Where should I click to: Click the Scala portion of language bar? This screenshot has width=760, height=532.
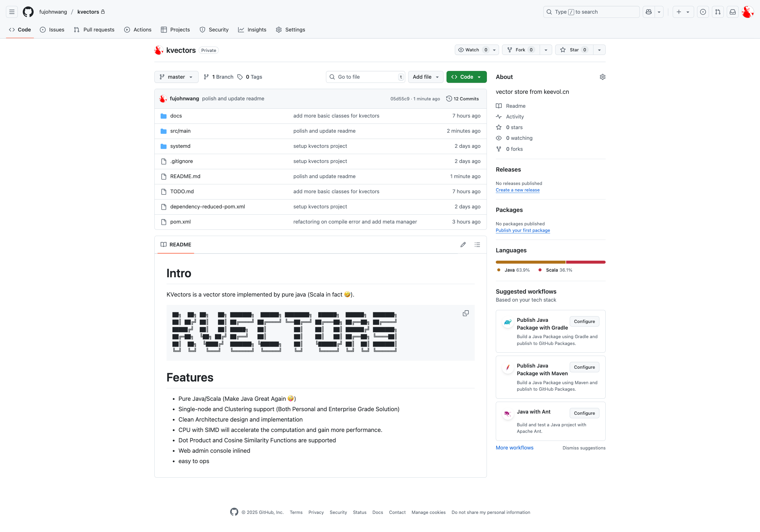586,262
